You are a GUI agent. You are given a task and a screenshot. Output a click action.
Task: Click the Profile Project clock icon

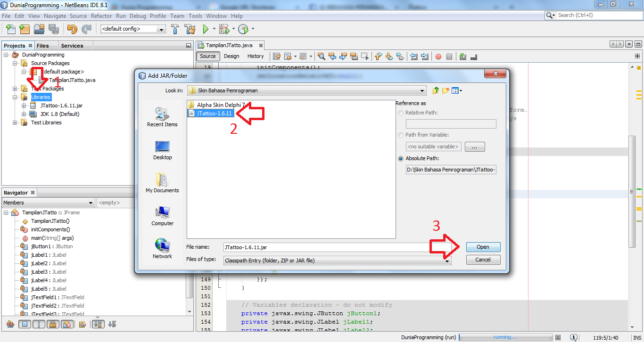[243, 29]
